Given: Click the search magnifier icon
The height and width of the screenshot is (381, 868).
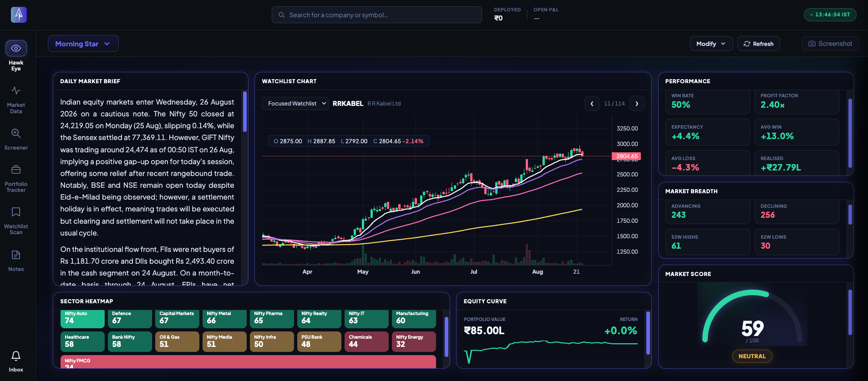Looking at the screenshot, I should point(282,15).
